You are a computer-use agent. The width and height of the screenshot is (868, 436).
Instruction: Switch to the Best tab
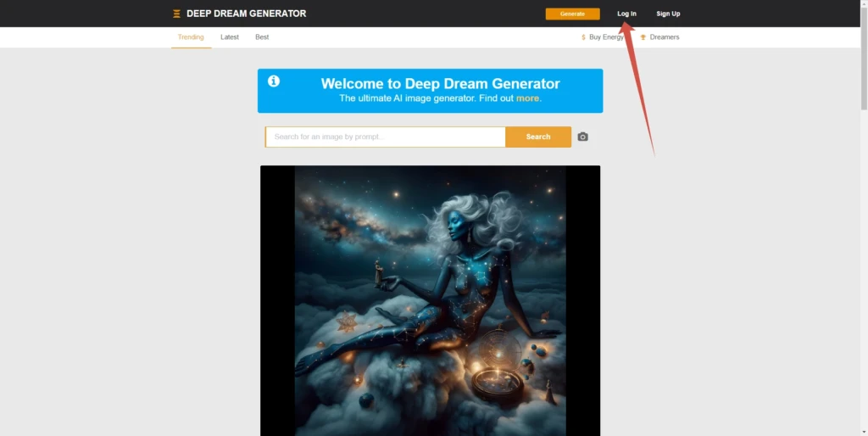click(x=262, y=37)
